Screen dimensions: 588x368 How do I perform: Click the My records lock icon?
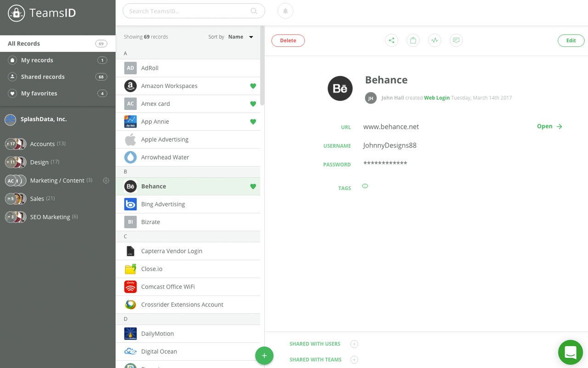[12, 60]
